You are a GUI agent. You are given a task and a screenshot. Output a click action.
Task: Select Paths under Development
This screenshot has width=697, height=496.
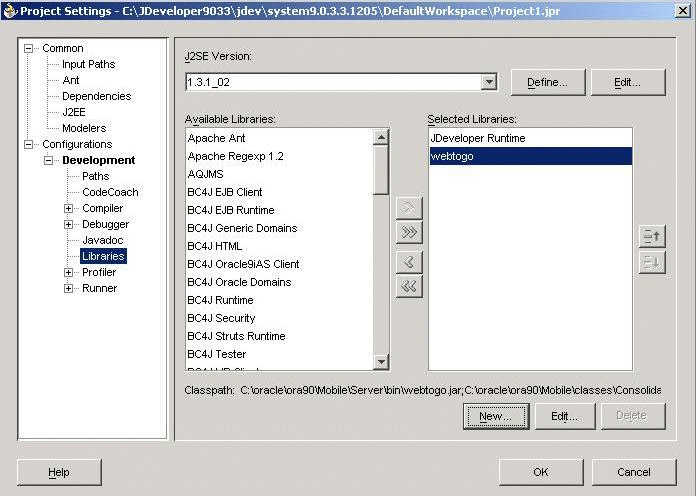pos(96,176)
